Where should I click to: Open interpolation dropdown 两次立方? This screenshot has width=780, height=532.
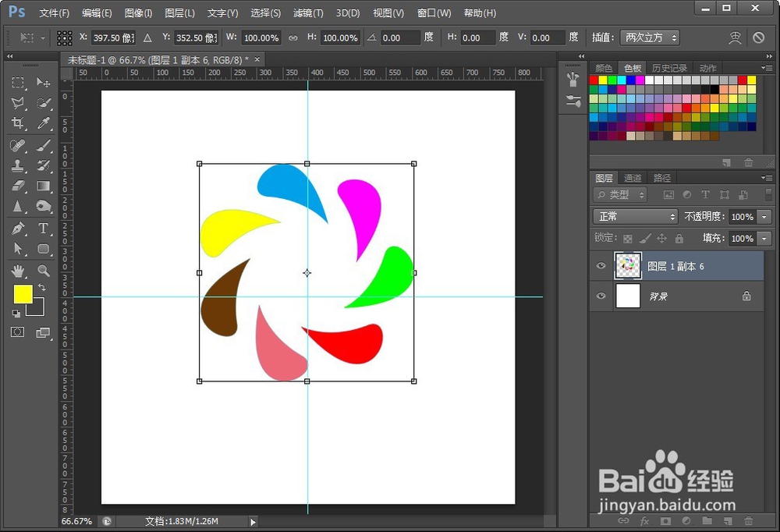(650, 37)
